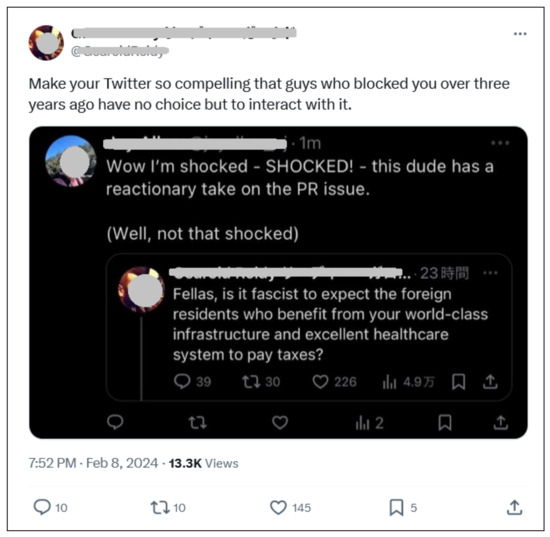550x537 pixels.
Task: View the 4.9万 views analytics
Action: tap(408, 382)
